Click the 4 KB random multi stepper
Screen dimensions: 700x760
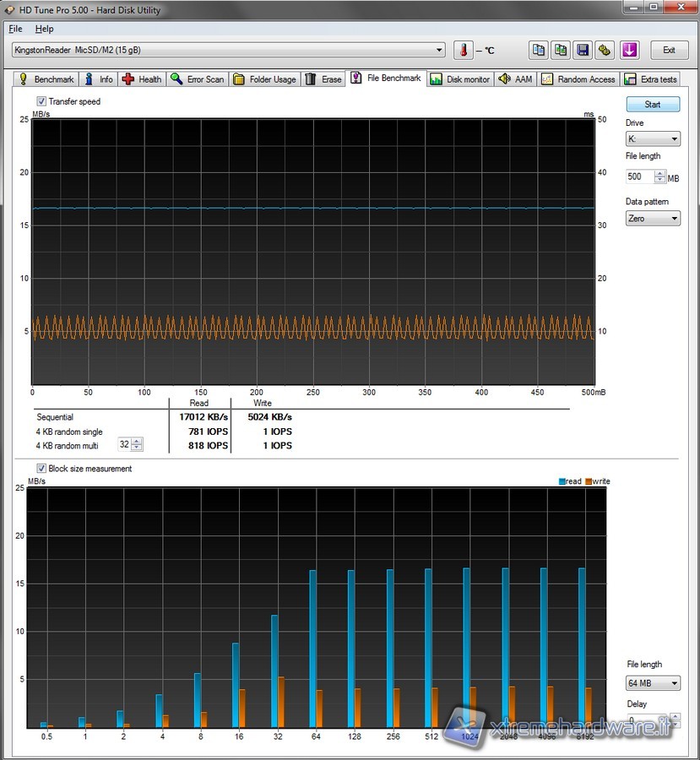coord(138,445)
